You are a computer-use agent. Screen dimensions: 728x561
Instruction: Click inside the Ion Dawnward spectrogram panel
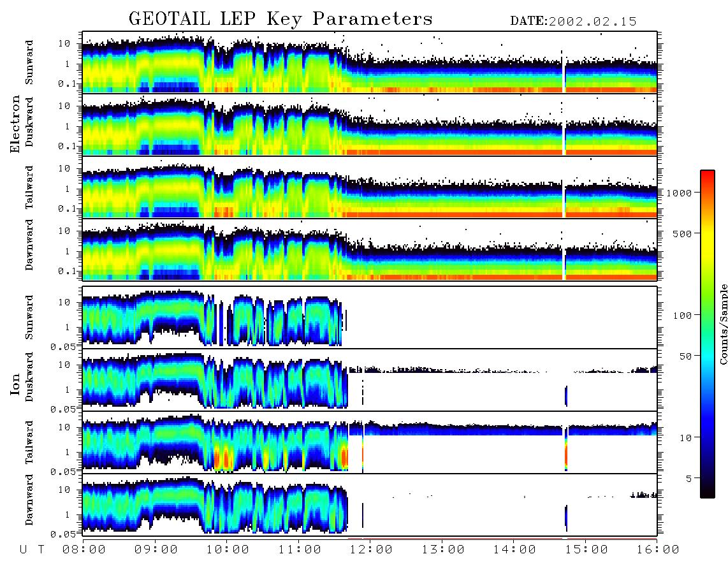pos(370,505)
